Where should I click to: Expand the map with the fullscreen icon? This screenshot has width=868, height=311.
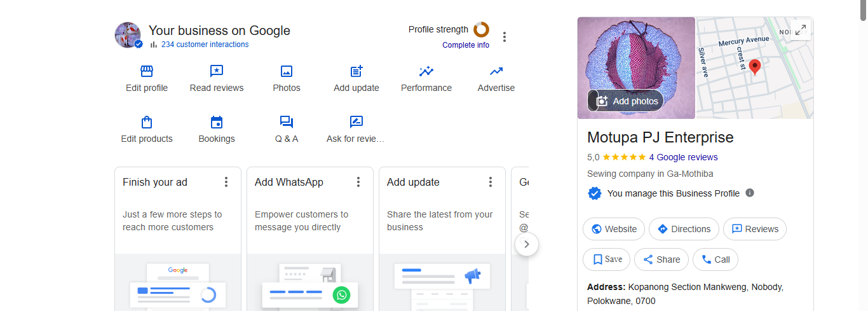[801, 30]
